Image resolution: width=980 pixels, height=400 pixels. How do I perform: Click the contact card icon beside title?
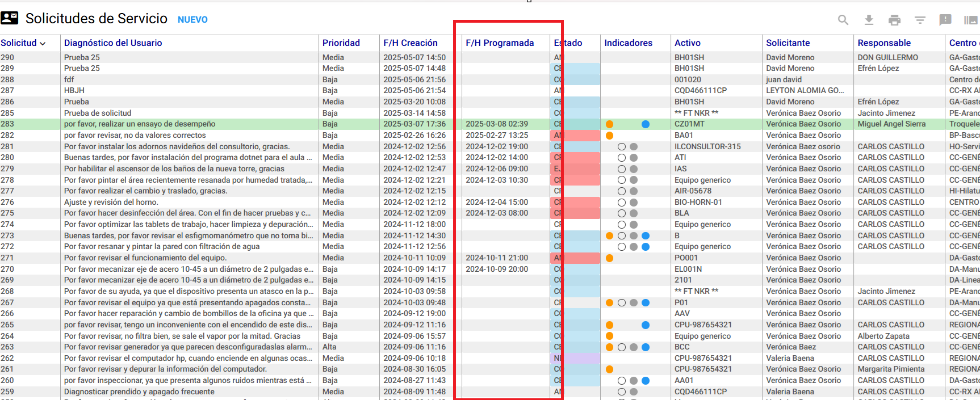click(x=10, y=18)
